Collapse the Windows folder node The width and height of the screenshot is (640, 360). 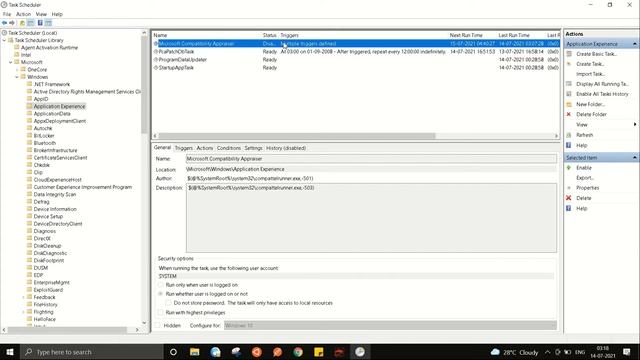pyautogui.click(x=17, y=77)
